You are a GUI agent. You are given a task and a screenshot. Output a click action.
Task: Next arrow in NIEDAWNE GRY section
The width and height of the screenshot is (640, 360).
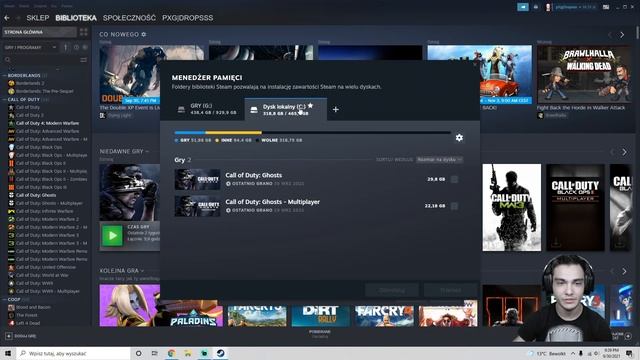click(x=624, y=152)
